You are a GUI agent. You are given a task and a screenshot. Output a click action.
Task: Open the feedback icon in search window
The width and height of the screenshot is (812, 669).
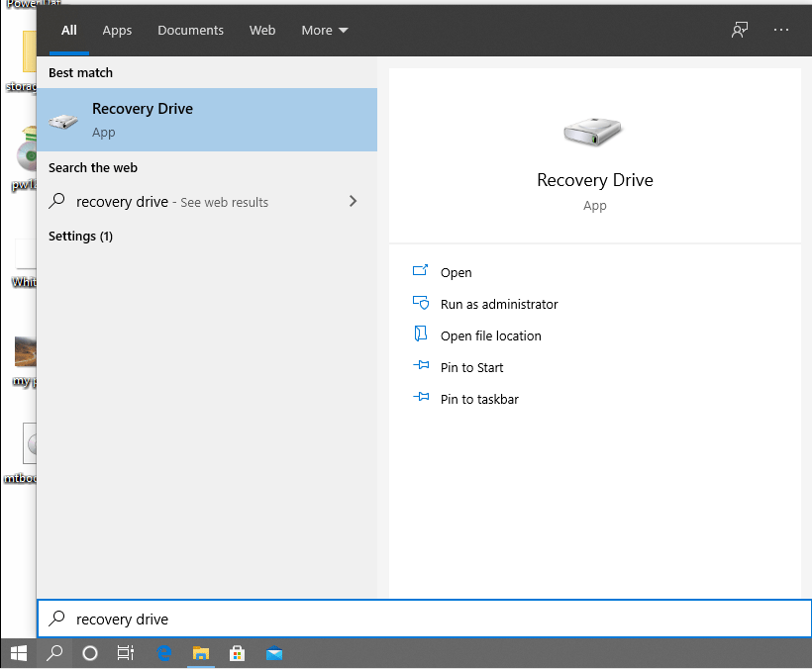pos(739,30)
